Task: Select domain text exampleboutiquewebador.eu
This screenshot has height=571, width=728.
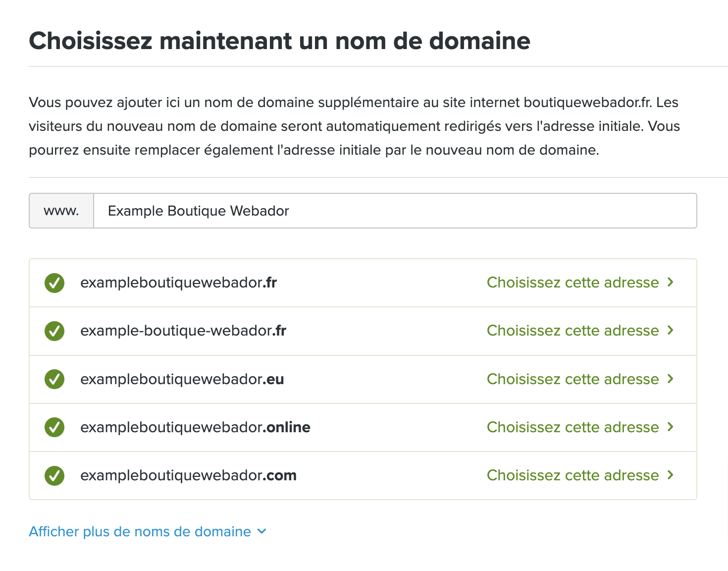Action: point(182,379)
